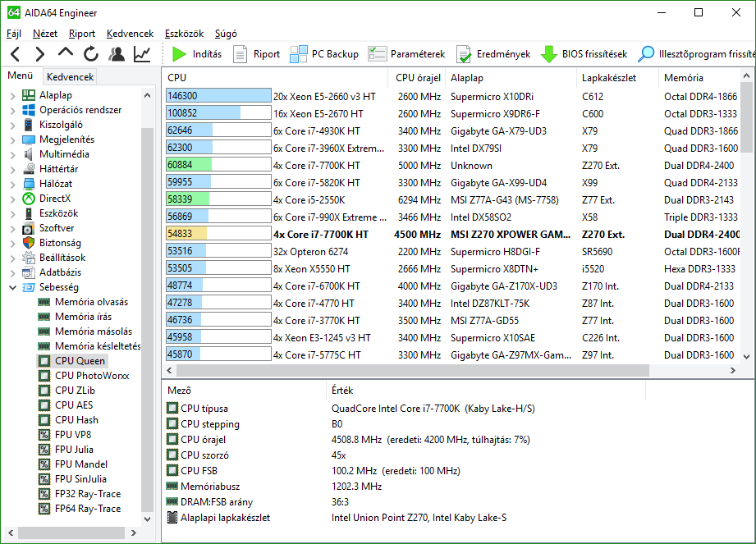The width and height of the screenshot is (756, 544).
Task: Open the Riport menu
Action: pos(82,34)
